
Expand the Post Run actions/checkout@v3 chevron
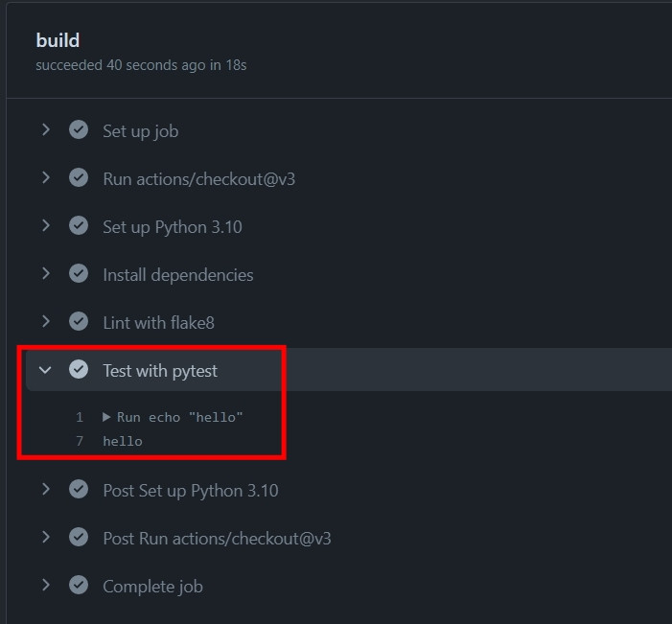[x=45, y=538]
